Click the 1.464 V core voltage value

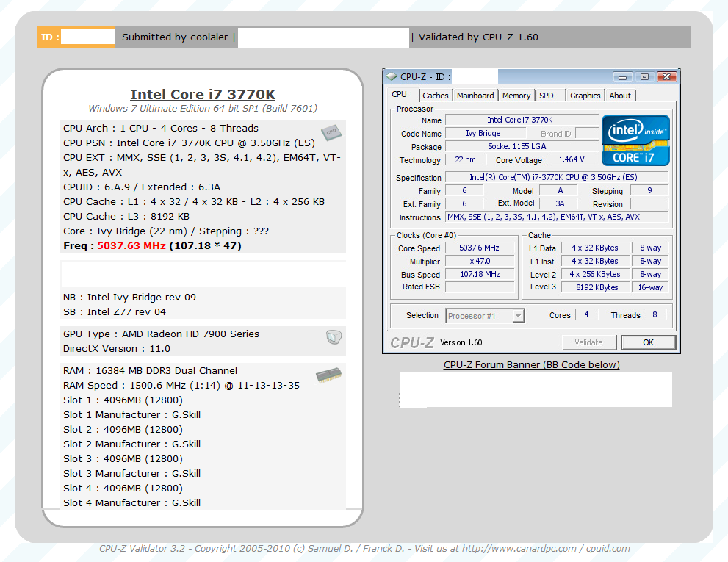[572, 159]
